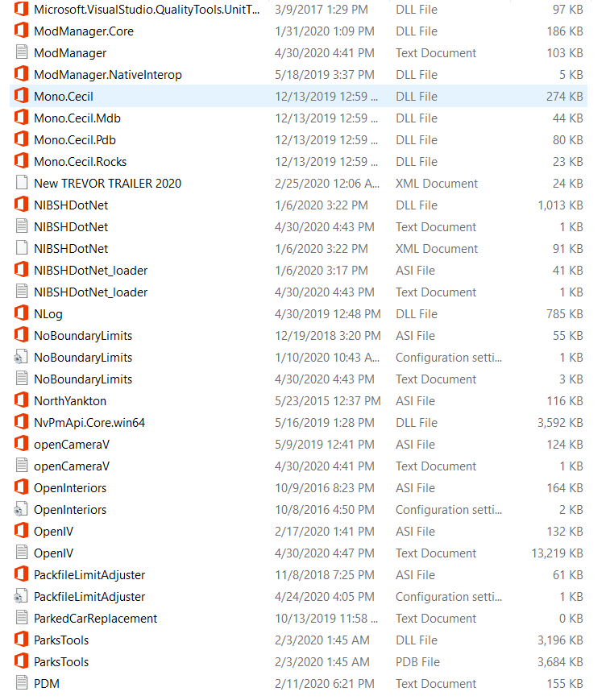Click the 116 KB size value
Screen dimensions: 610x700
[x=565, y=401]
